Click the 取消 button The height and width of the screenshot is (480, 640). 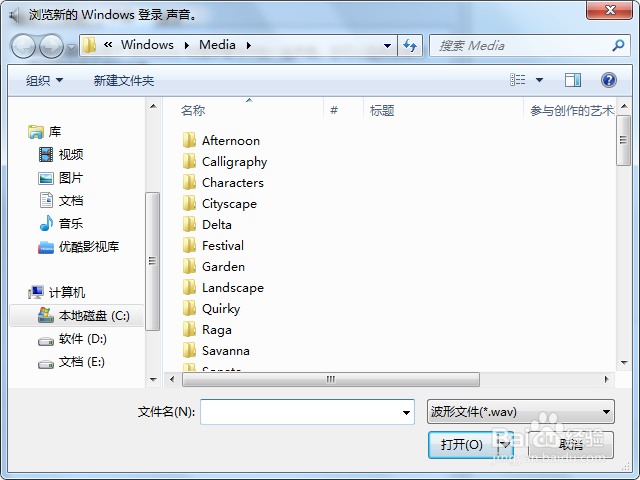[571, 444]
